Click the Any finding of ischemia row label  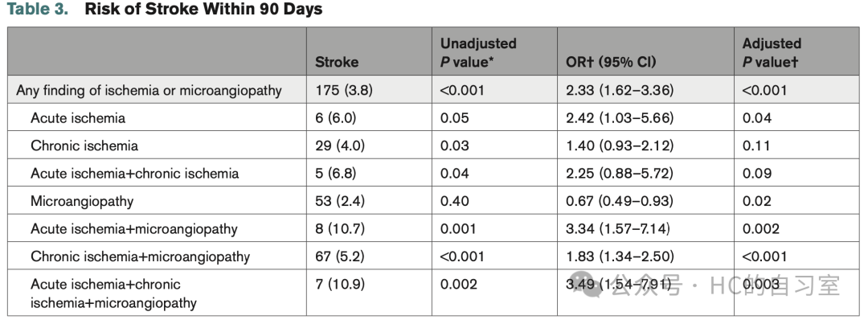(x=149, y=90)
